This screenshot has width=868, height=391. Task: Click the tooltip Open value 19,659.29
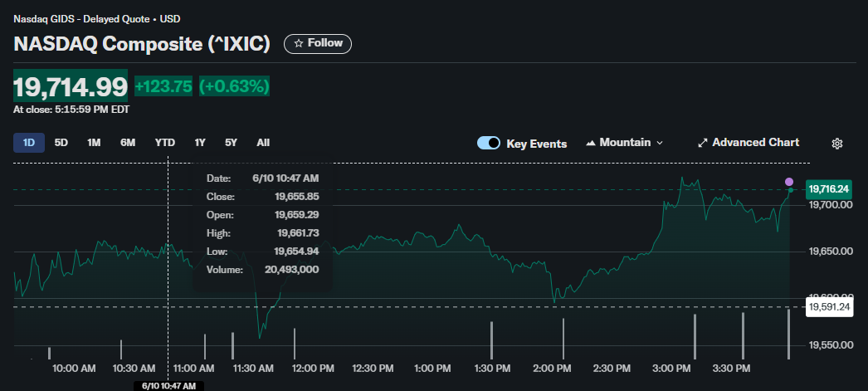(297, 215)
